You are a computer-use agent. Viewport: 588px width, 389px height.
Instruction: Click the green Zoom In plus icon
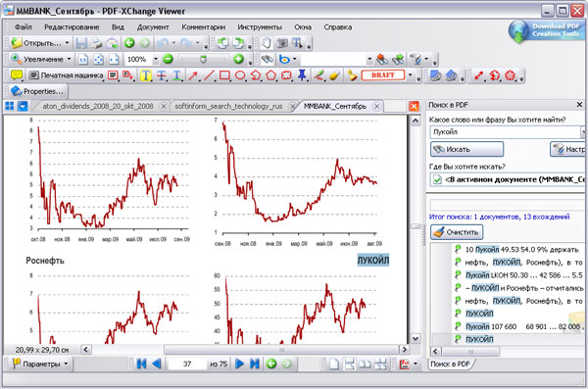point(238,59)
